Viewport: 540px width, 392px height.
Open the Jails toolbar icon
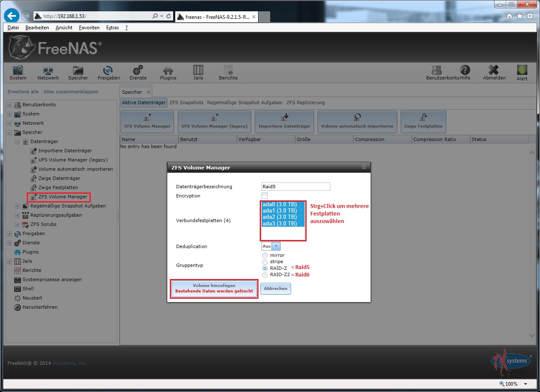tap(198, 72)
